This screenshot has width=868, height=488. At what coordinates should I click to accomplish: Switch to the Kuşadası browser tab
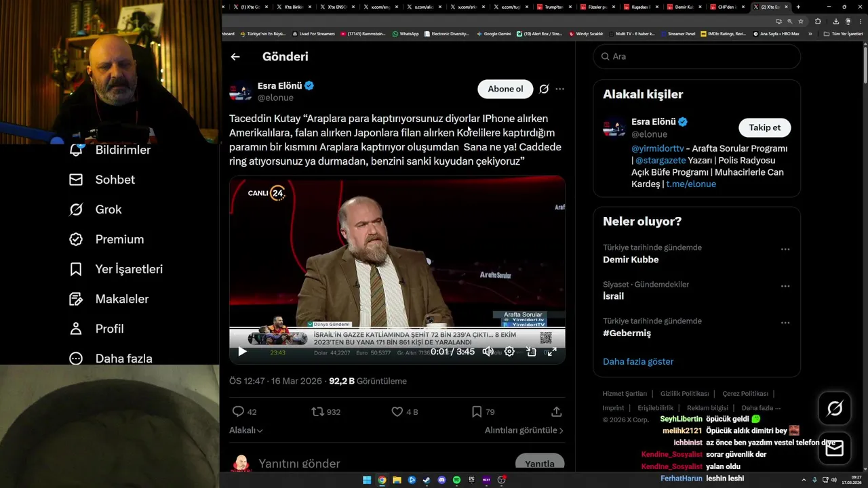click(x=641, y=7)
